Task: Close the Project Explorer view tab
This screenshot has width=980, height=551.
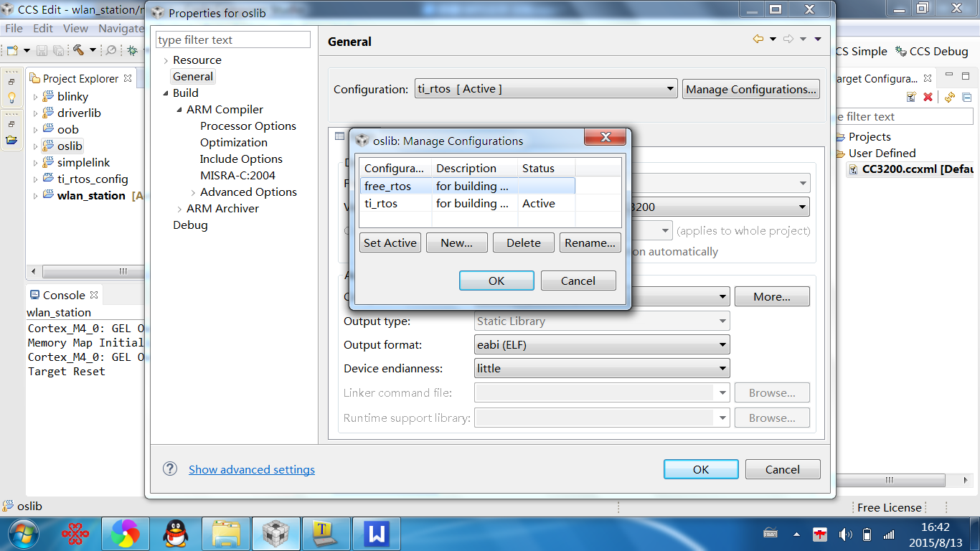Action: tap(128, 78)
